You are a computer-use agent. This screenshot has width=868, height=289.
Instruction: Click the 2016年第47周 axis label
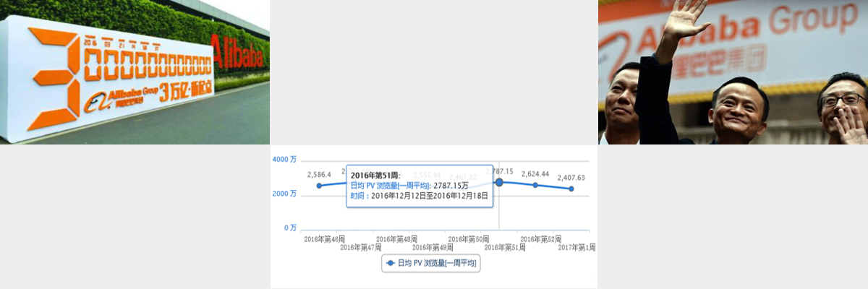(360, 248)
